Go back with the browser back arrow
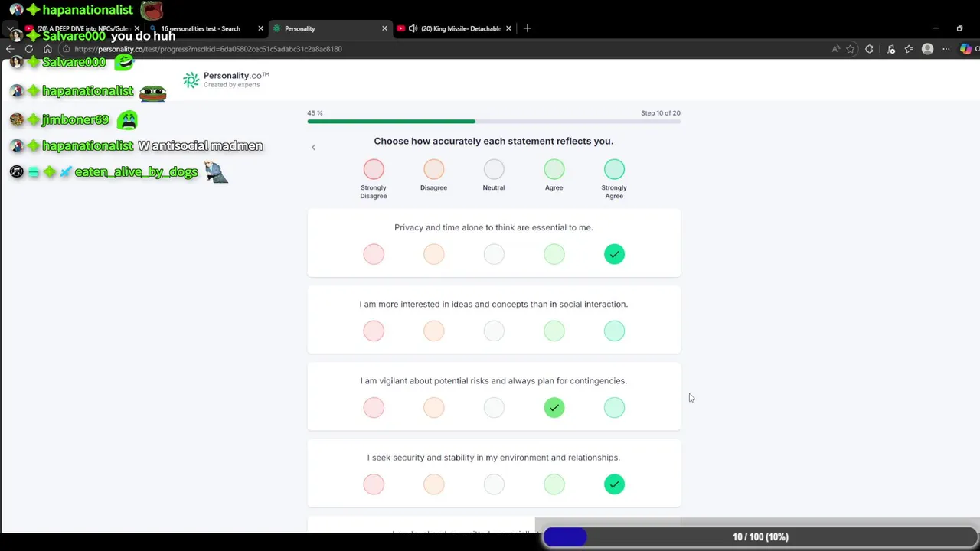This screenshot has width=980, height=551. point(10,49)
